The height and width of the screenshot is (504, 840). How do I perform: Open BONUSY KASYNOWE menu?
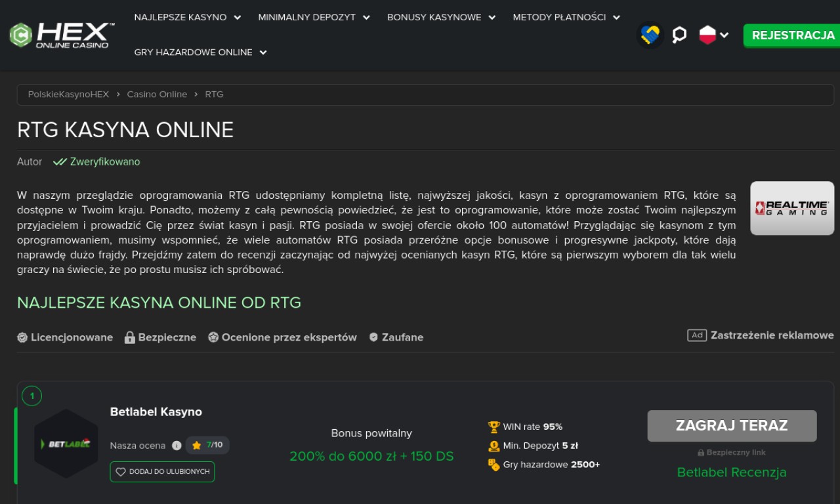point(434,17)
